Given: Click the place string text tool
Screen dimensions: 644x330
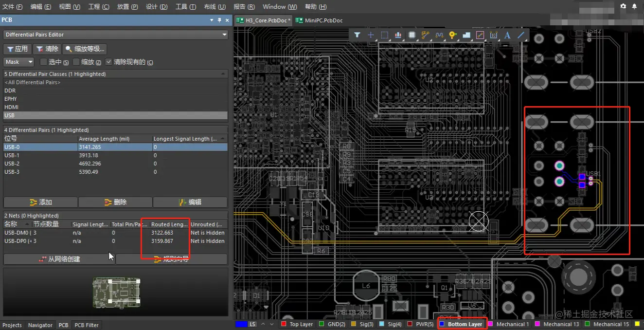Looking at the screenshot, I should (x=507, y=35).
